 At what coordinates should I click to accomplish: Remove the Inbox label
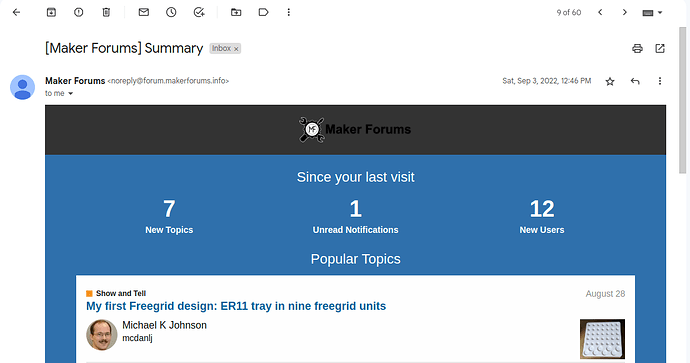pyautogui.click(x=236, y=49)
